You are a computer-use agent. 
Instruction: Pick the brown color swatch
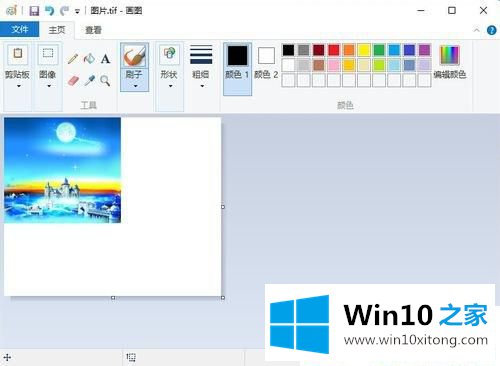click(319, 65)
